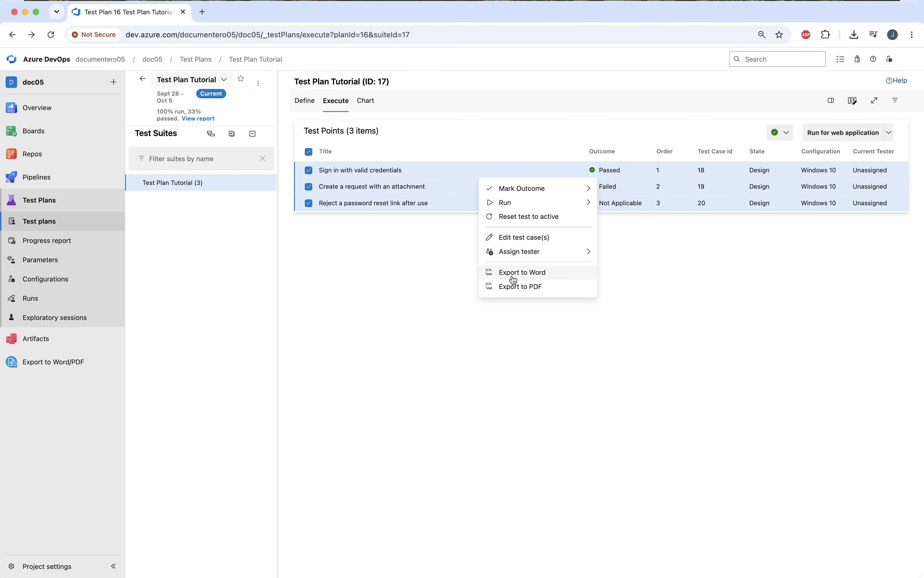Viewport: 924px width, 578px height.
Task: Open the header help question icon
Action: (x=873, y=59)
